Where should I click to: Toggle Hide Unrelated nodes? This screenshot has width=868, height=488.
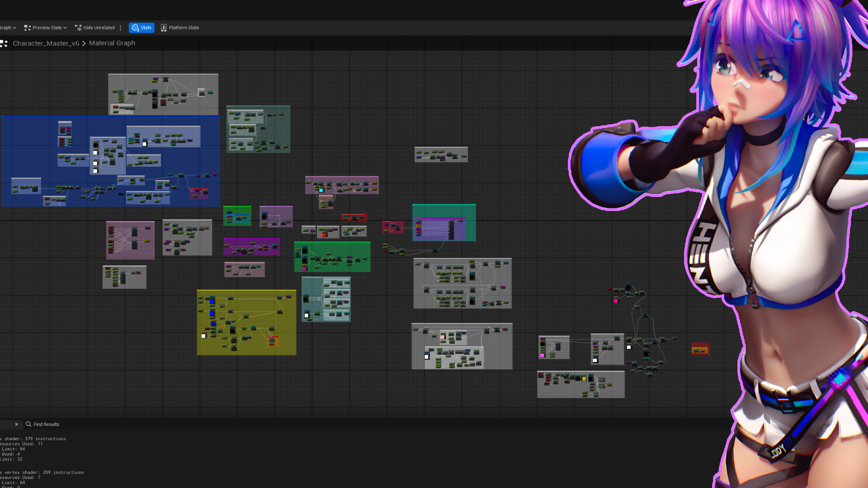point(95,28)
